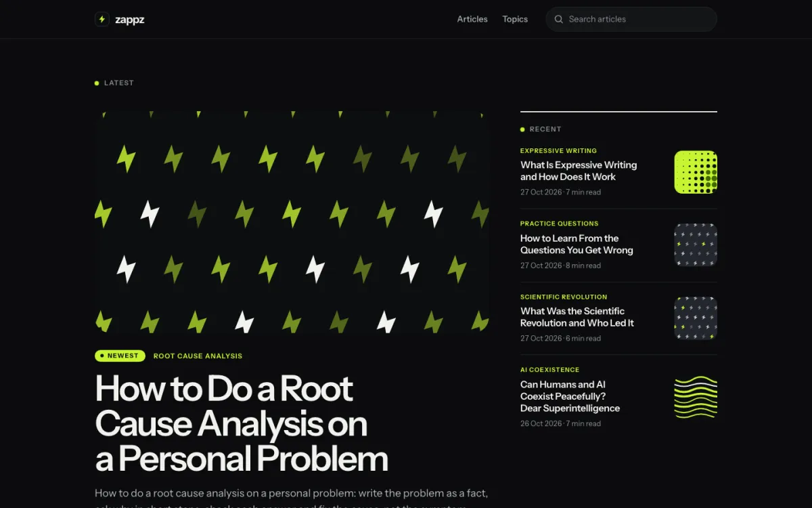Click the search magnifier icon
The width and height of the screenshot is (812, 508).
point(559,20)
